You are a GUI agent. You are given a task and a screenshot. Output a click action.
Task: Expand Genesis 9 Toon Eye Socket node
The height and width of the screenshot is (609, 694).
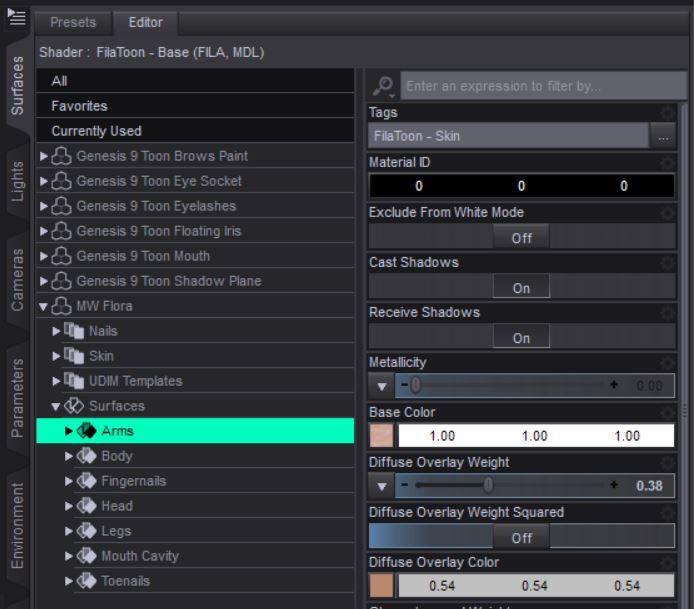(43, 181)
